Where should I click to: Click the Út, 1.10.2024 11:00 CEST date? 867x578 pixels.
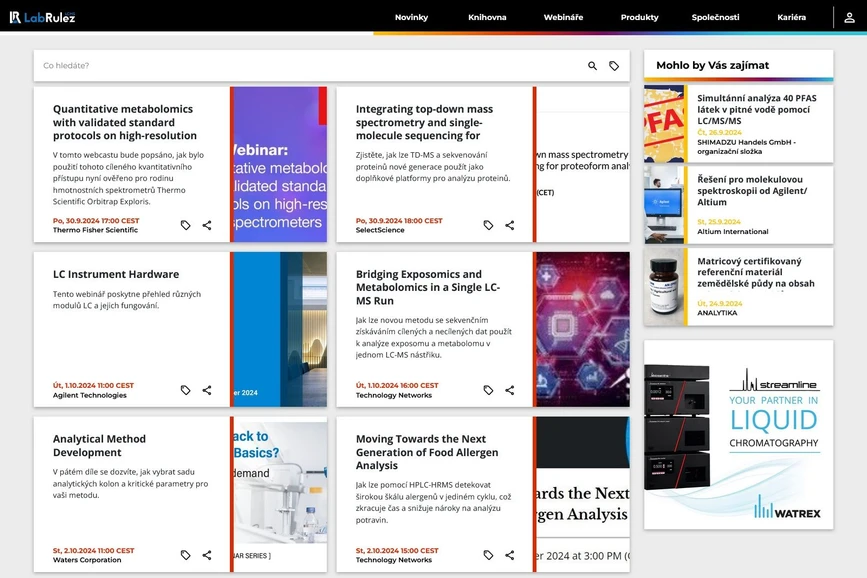(93, 386)
